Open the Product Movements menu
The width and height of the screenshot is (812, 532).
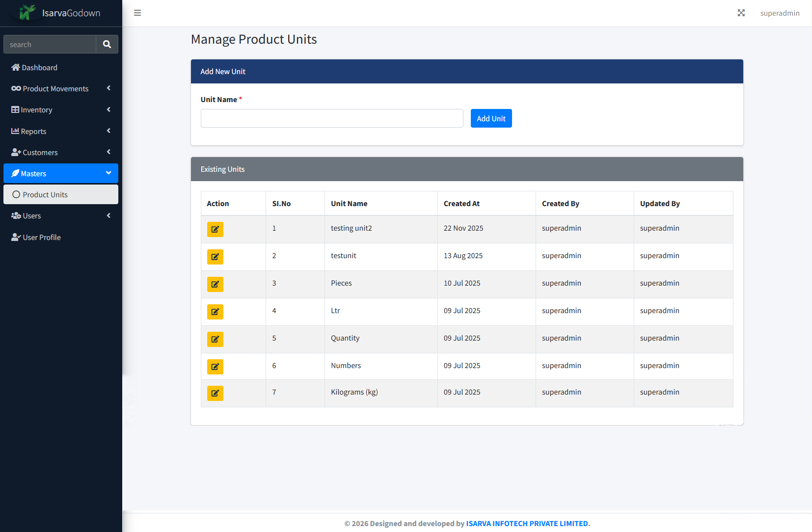tap(61, 88)
